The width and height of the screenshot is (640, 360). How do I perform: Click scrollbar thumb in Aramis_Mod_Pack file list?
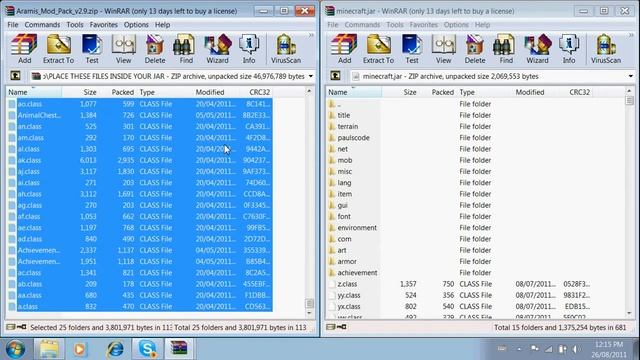(309, 303)
